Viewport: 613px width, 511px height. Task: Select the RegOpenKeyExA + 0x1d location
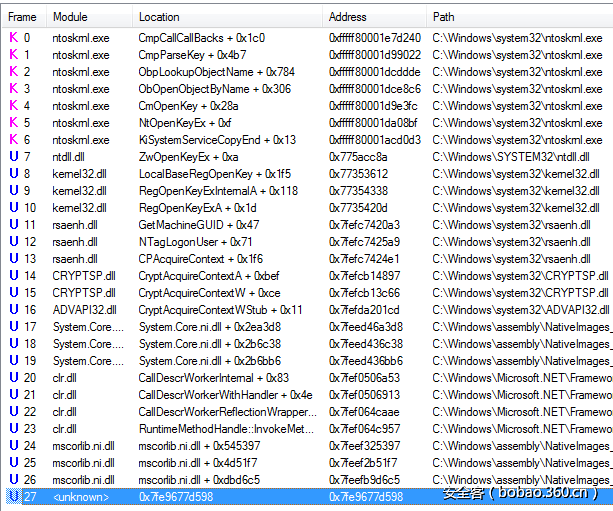click(x=197, y=208)
